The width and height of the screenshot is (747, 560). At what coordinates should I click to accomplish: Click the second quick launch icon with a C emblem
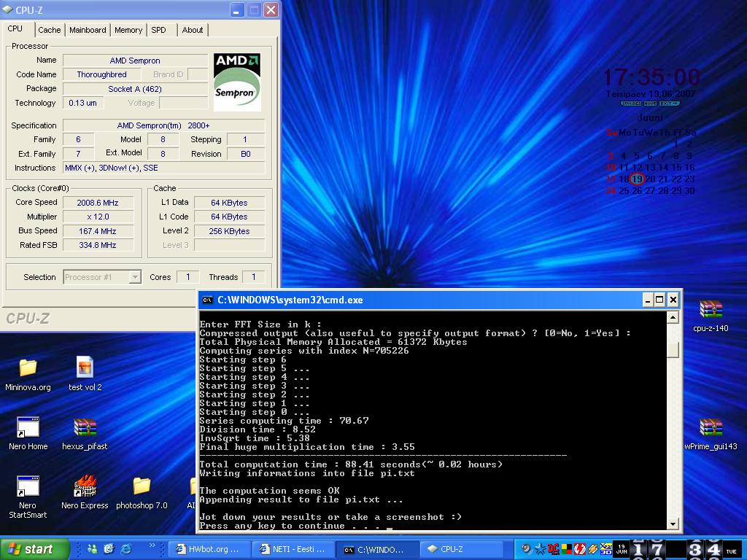click(x=109, y=549)
